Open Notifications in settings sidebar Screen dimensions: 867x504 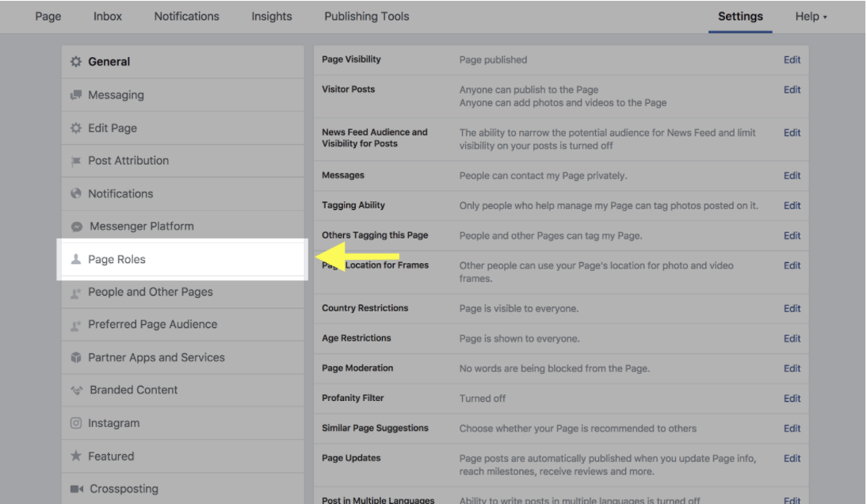click(183, 194)
